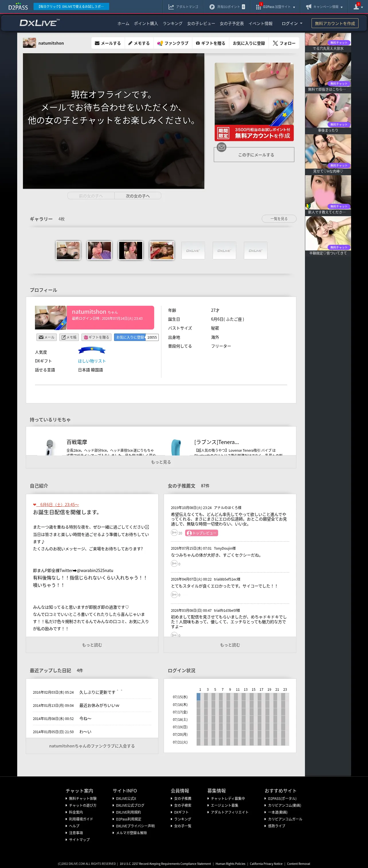Image resolution: width=368 pixels, height=868 pixels.
Task: Click the chart icon beside アダルトマンゴ
Action: click(171, 7)
